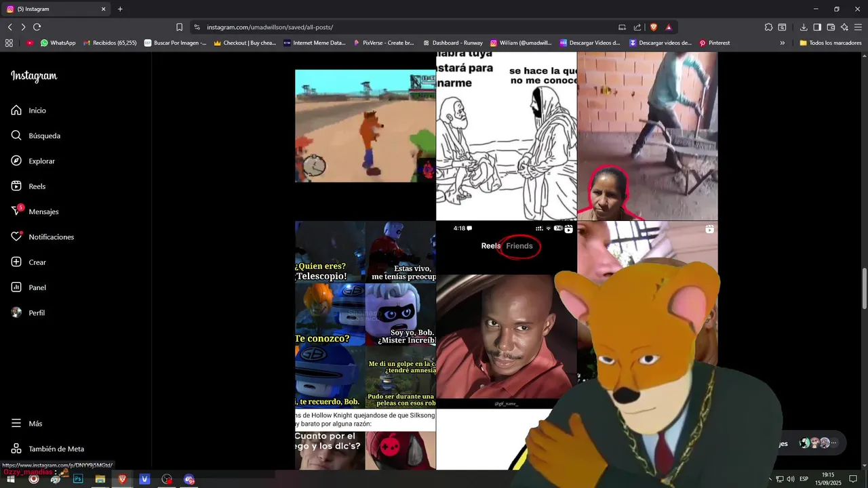This screenshot has height=488, width=868.
Task: Open the Lego Mister Increíble meme
Action: pos(366,314)
